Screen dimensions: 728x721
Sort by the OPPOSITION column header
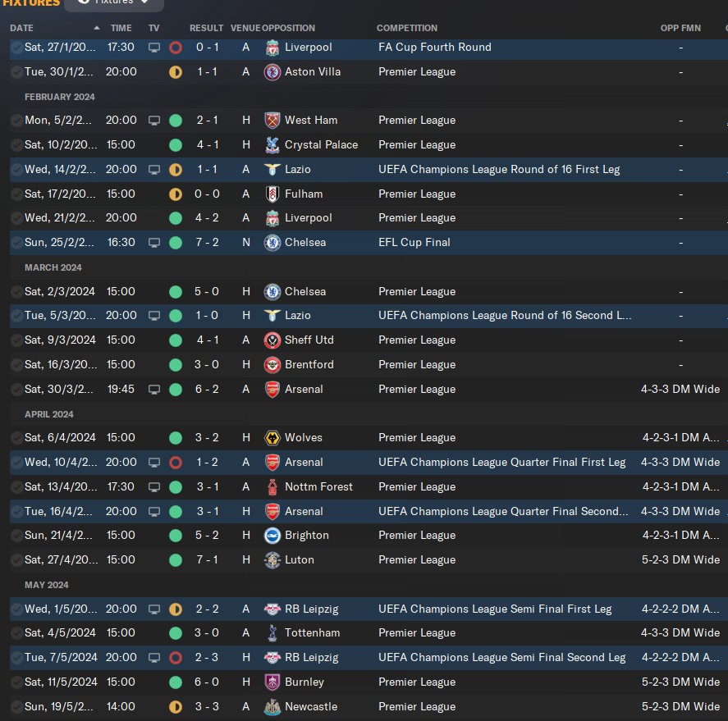[x=288, y=28]
